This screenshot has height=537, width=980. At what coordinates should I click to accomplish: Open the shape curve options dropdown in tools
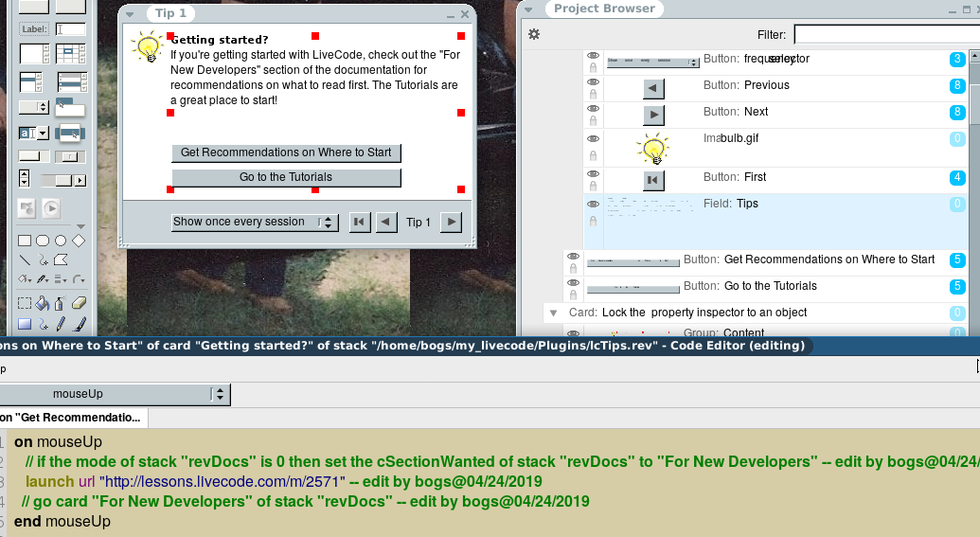79,278
